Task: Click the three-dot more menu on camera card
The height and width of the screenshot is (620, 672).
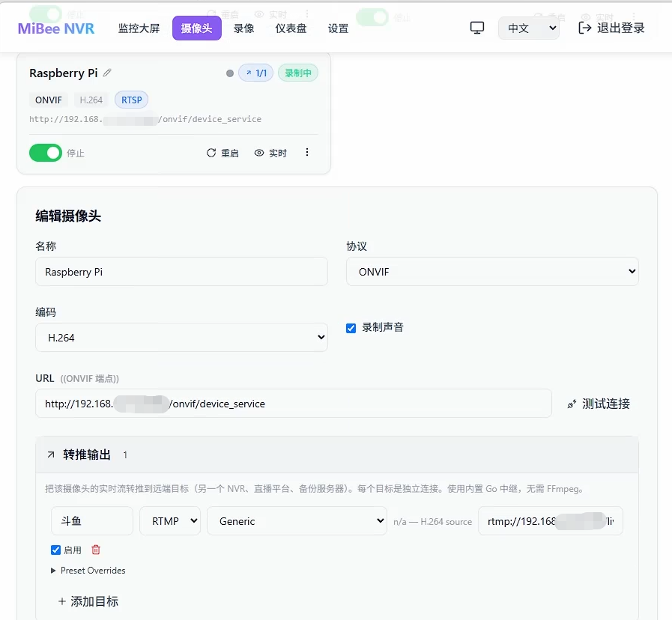Action: coord(307,153)
